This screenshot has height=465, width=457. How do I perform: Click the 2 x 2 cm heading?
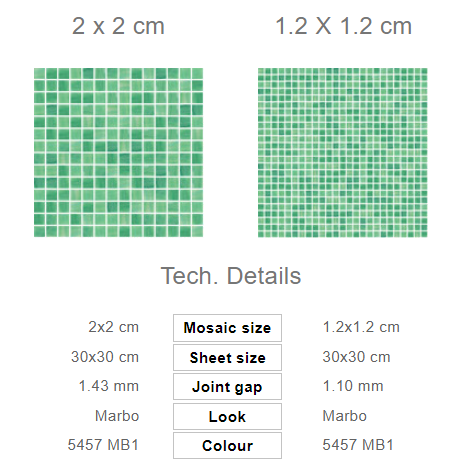[118, 26]
